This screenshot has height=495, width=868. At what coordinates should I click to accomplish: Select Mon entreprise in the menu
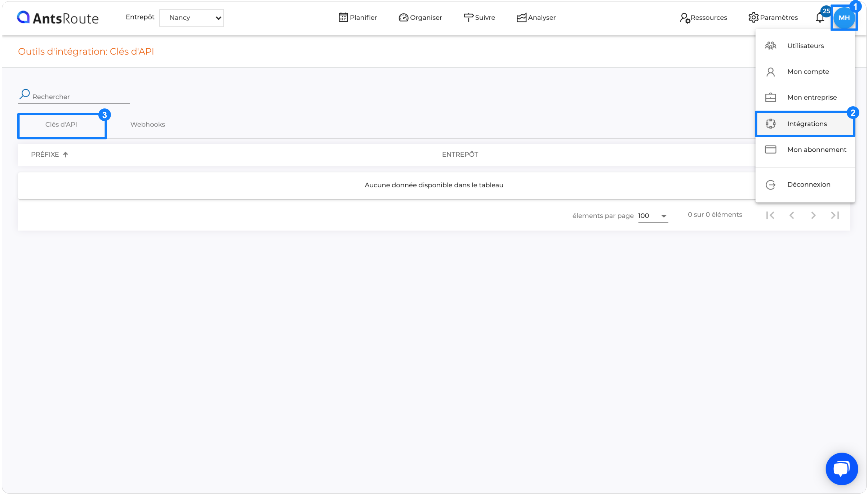coord(805,98)
